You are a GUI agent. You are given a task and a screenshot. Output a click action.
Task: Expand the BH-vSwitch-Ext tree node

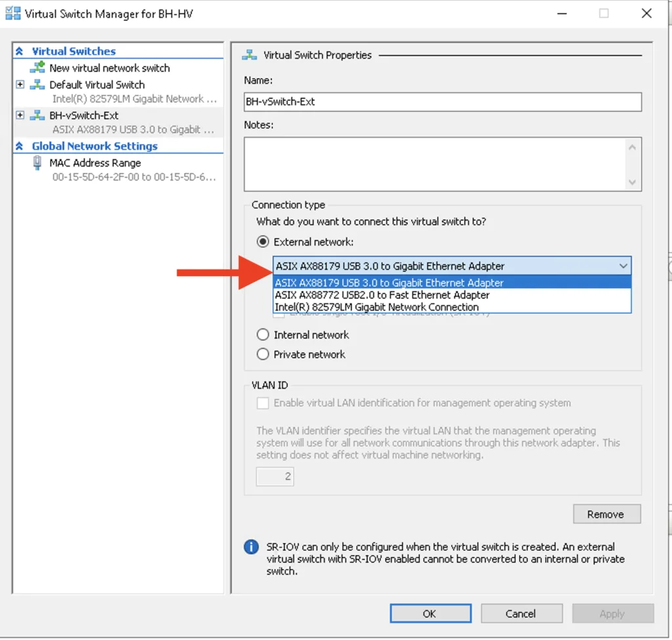[20, 115]
